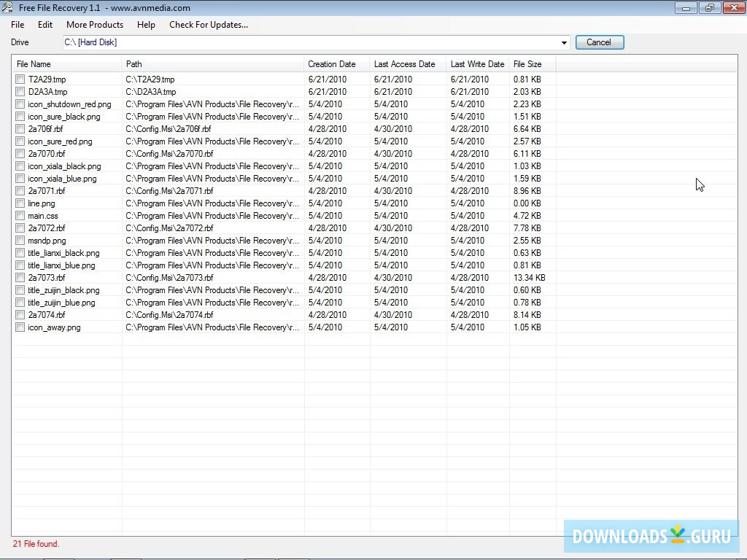This screenshot has width=747, height=560.
Task: Click the 8.96 KB file size cell
Action: pyautogui.click(x=527, y=191)
